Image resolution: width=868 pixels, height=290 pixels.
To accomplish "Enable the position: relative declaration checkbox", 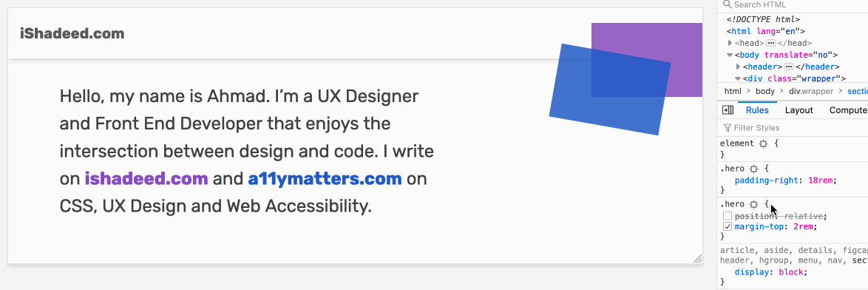I will click(728, 216).
